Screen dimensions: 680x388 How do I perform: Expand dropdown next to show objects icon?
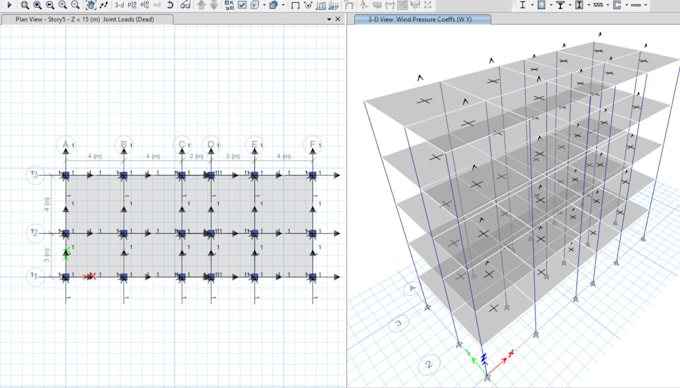tap(264, 5)
